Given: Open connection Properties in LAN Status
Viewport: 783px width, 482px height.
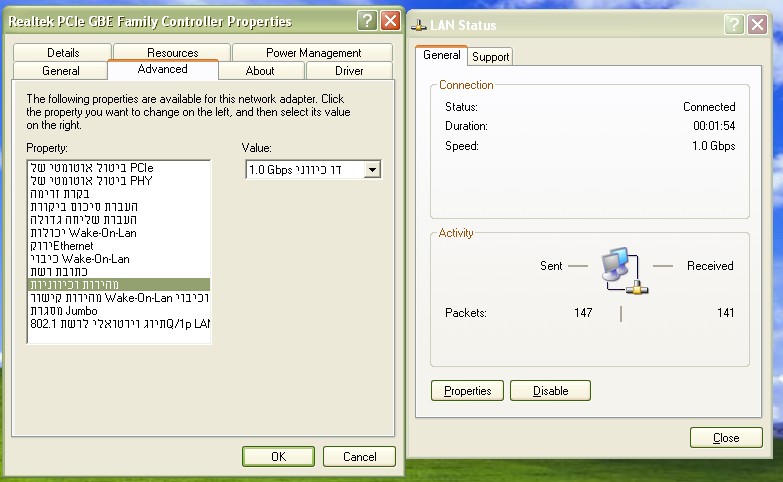Looking at the screenshot, I should tap(467, 391).
